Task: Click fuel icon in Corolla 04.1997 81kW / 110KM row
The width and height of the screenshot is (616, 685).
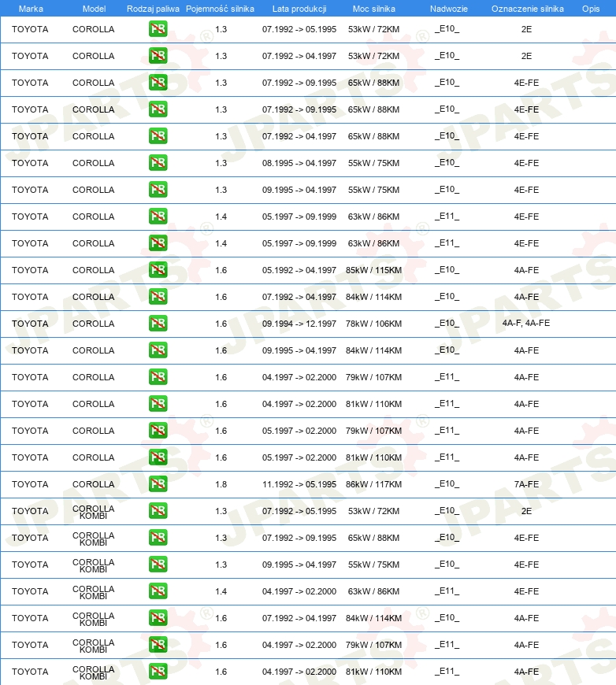Action: click(x=158, y=404)
